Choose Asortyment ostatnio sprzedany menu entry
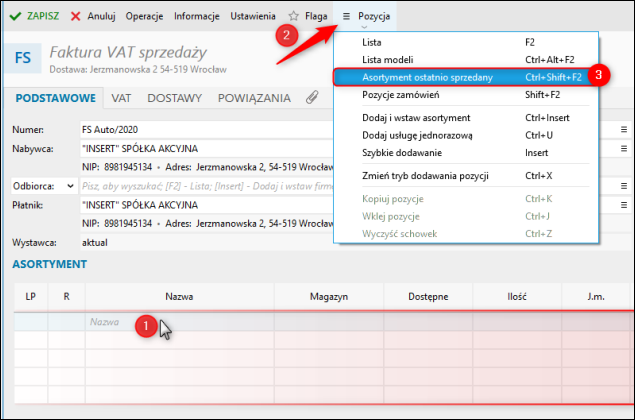The width and height of the screenshot is (635, 420). [428, 77]
